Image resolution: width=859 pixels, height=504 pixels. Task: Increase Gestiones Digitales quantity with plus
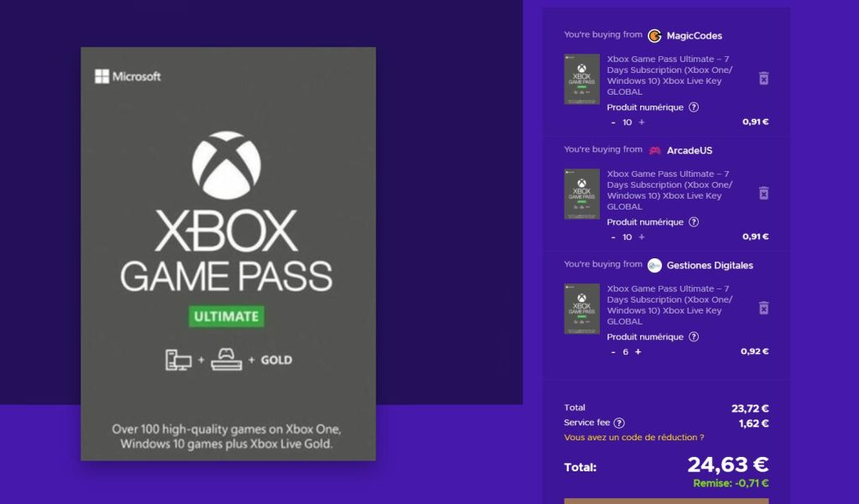point(638,351)
